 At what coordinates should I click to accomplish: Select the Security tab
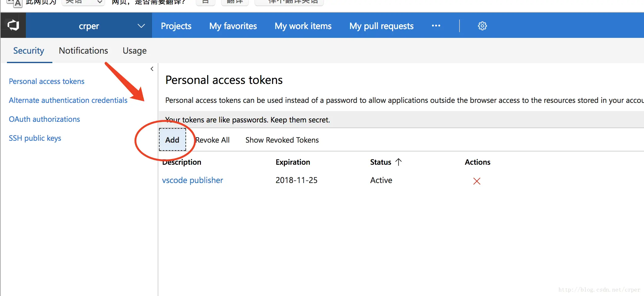click(x=29, y=50)
